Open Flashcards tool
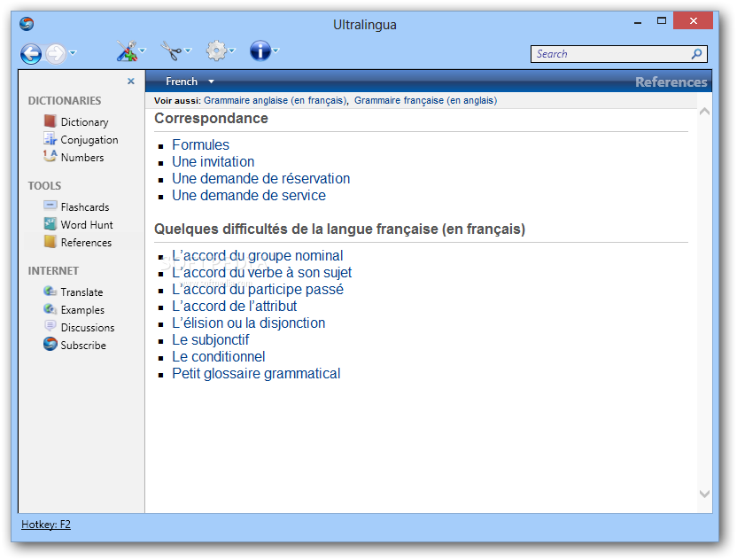Image resolution: width=737 pixels, height=560 pixels. [x=85, y=207]
